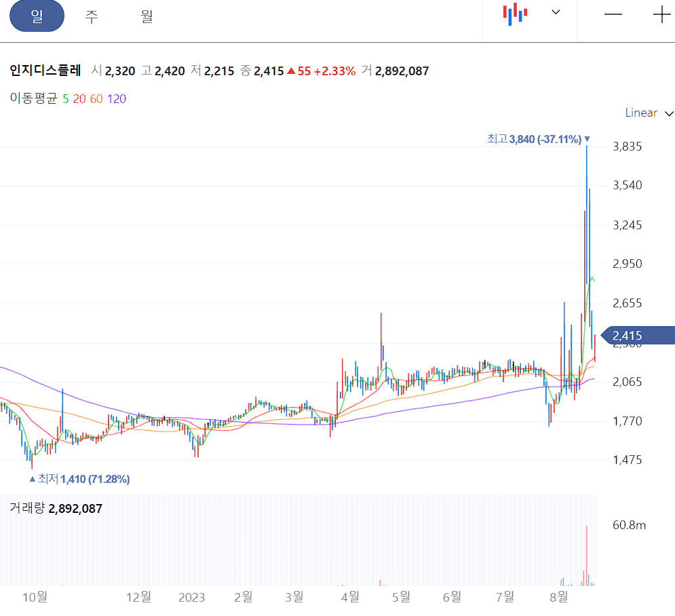The width and height of the screenshot is (675, 616).
Task: Click the 최저 low marker triangle on chart
Action: 33,479
